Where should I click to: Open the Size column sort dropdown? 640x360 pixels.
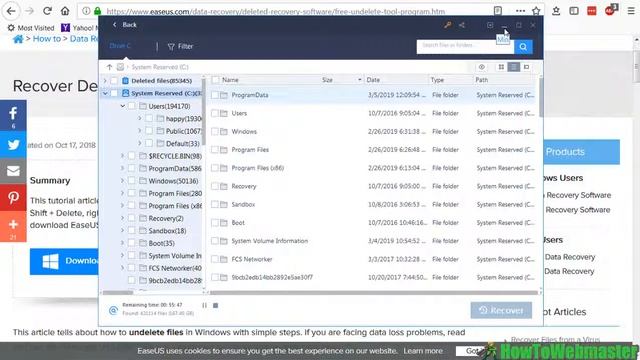[x=360, y=80]
